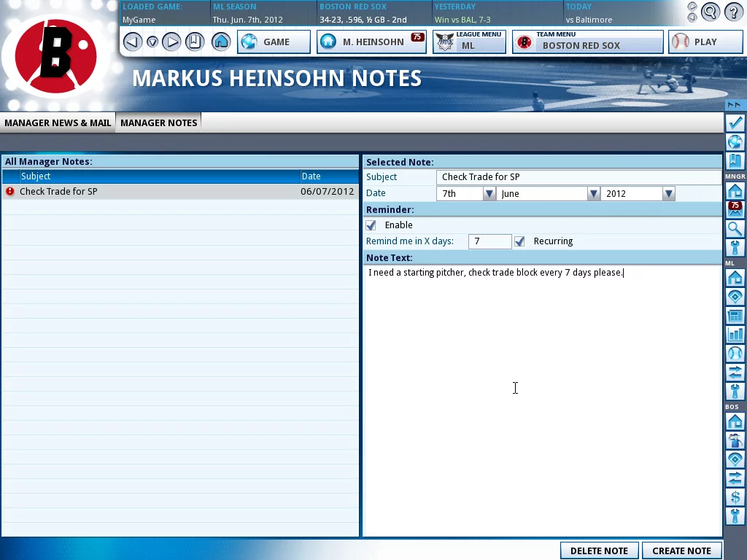The image size is (747, 560).
Task: Uncheck the Recurring checkbox
Action: click(x=519, y=241)
